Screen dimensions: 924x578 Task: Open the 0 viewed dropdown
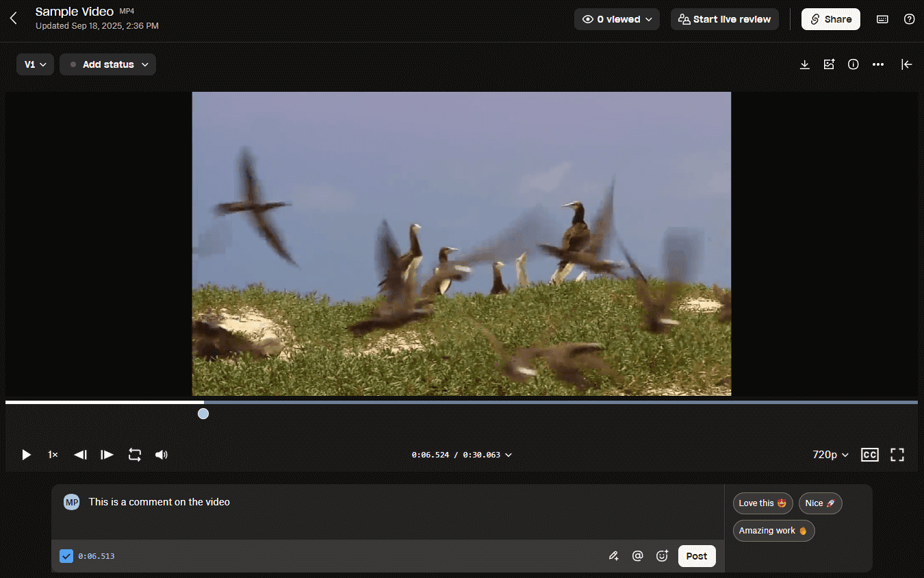(617, 19)
